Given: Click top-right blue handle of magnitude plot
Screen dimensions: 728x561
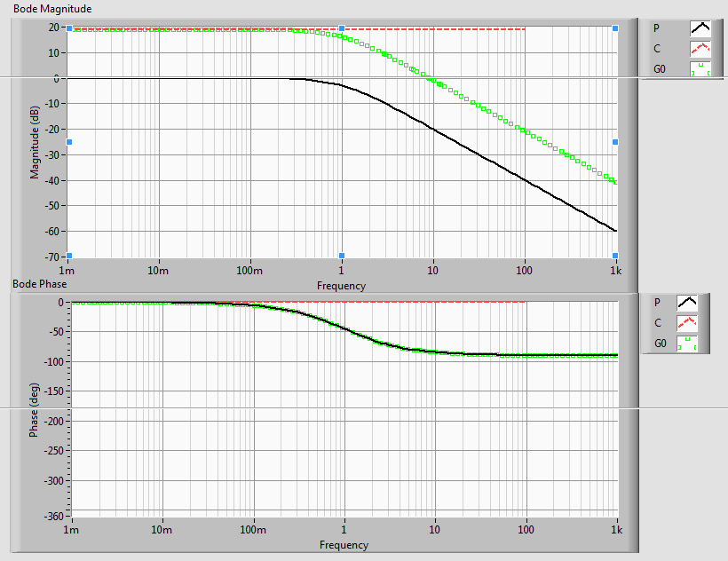Looking at the screenshot, I should (x=615, y=28).
